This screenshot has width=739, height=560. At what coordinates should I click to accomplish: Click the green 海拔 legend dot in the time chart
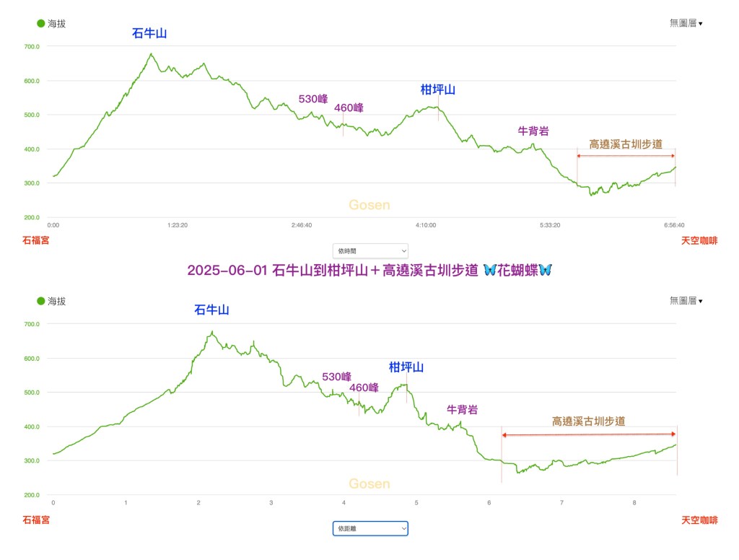click(41, 23)
